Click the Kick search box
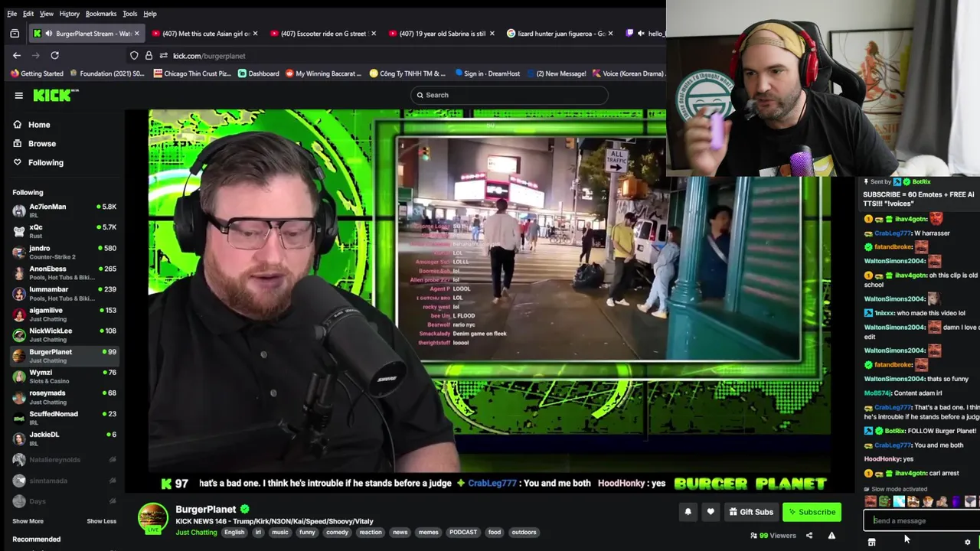980x551 pixels. click(509, 95)
